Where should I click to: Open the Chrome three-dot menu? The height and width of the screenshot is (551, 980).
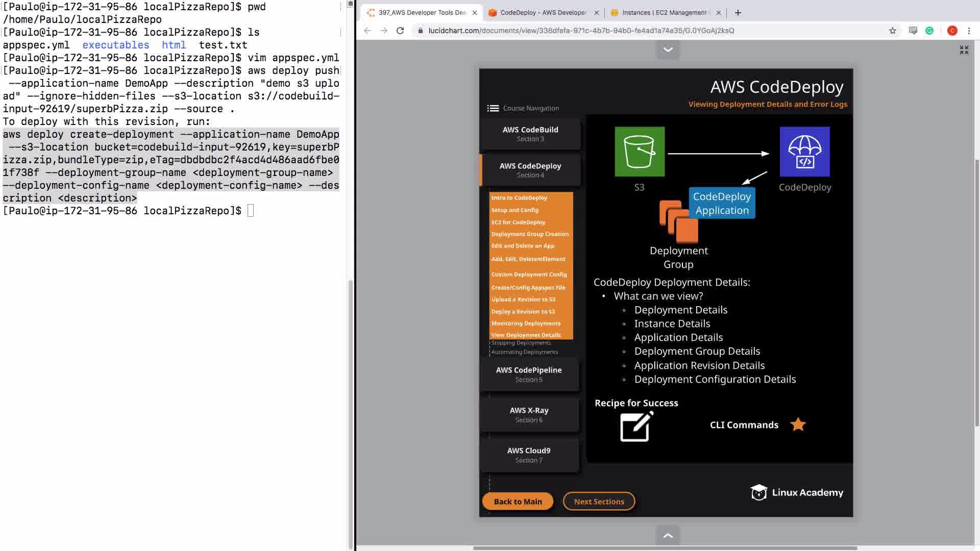(x=969, y=31)
